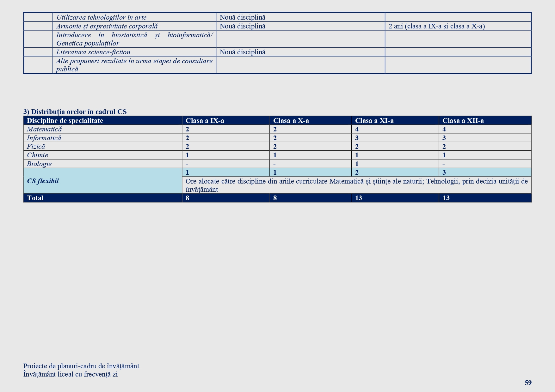Click the 'Alte propuneri rezultate' cell
Image resolution: width=555 pixels, height=392 pixels.
point(134,65)
